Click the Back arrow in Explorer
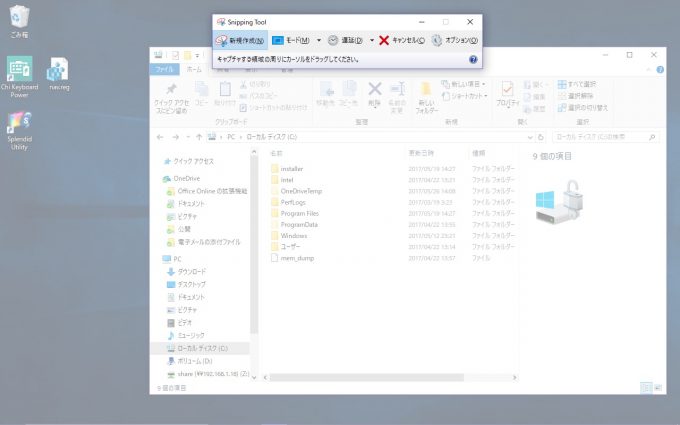Viewport: 680px width, 425px height. click(160, 137)
